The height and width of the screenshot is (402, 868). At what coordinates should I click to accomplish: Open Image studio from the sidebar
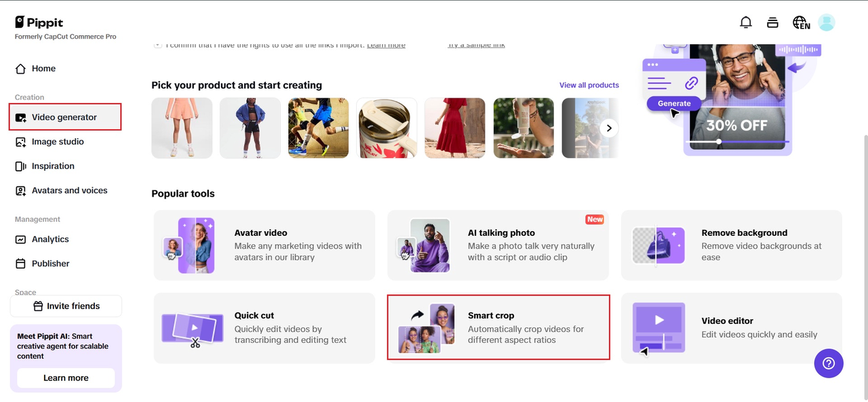click(x=58, y=142)
